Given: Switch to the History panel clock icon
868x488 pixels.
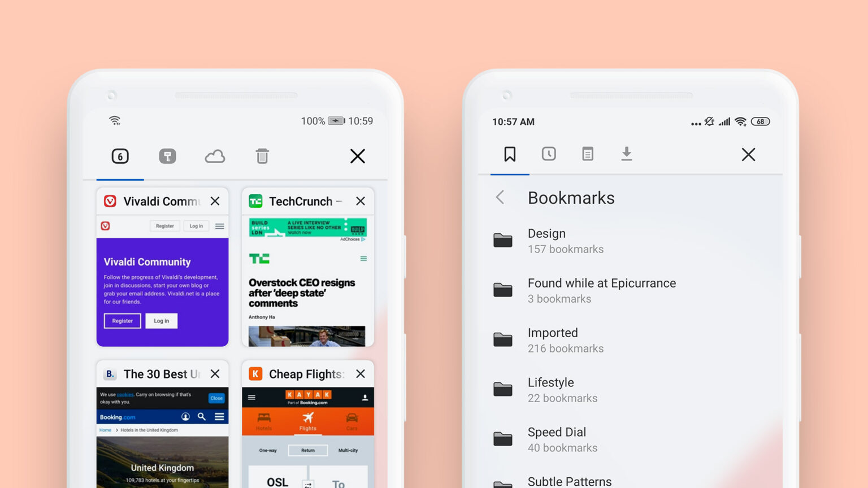Looking at the screenshot, I should point(548,154).
